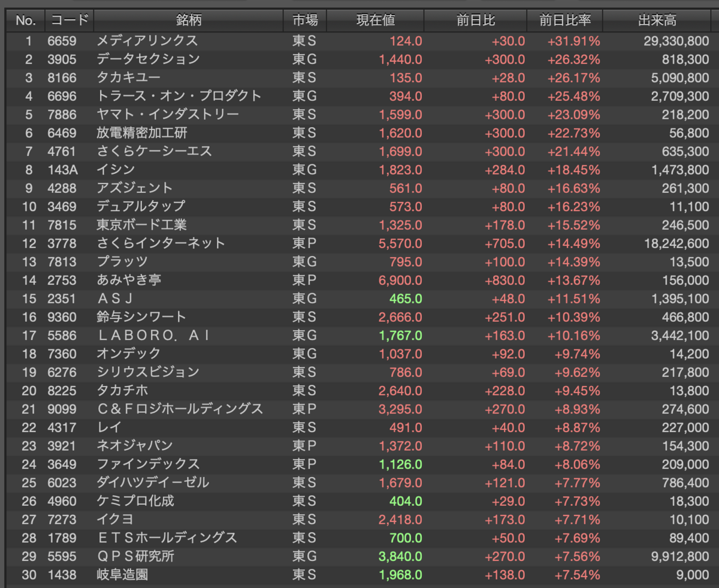The height and width of the screenshot is (588, 719).
Task: Select stock code 1438
Action: tap(62, 575)
